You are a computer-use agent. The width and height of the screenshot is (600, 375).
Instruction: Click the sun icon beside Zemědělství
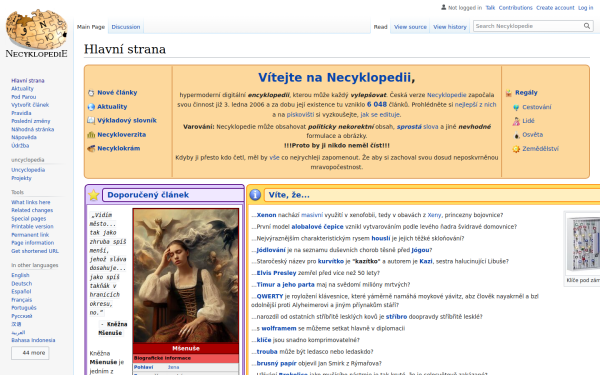pos(516,149)
